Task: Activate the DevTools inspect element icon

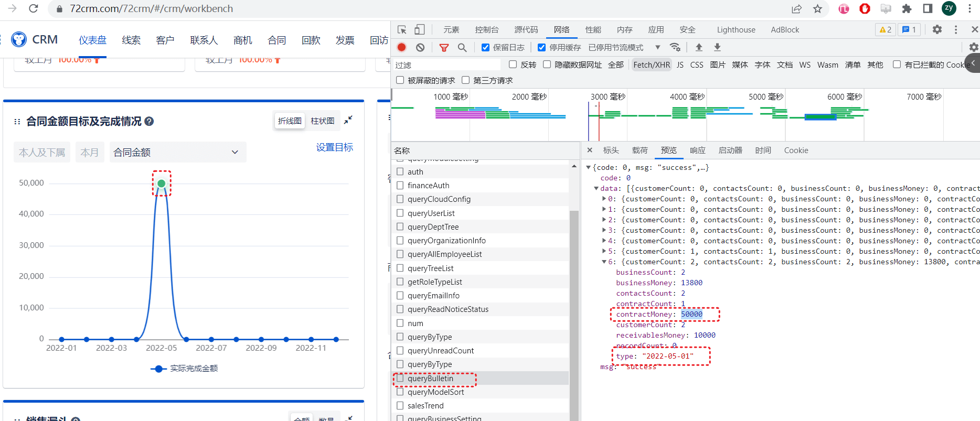Action: point(402,30)
